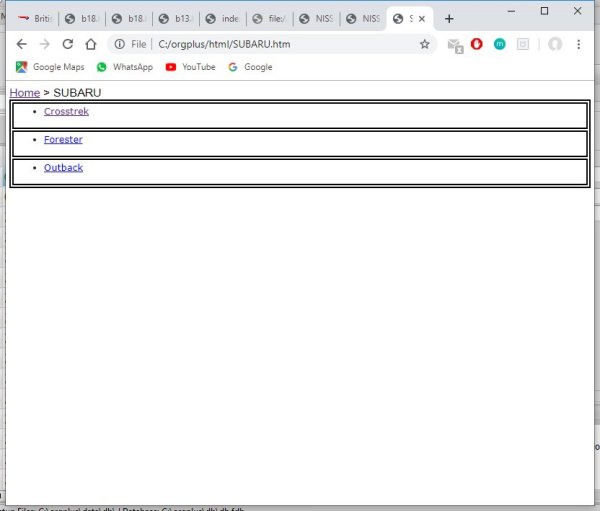
Task: Open a new browser tab
Action: 449,19
